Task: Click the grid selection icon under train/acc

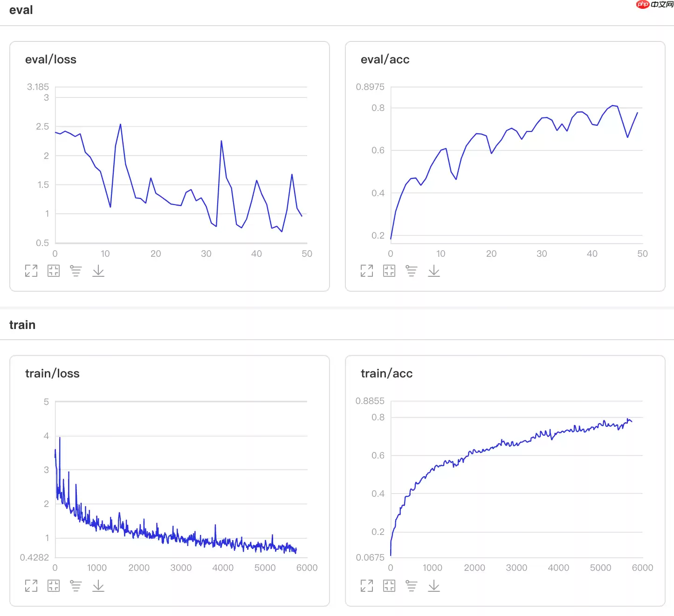Action: coord(389,586)
